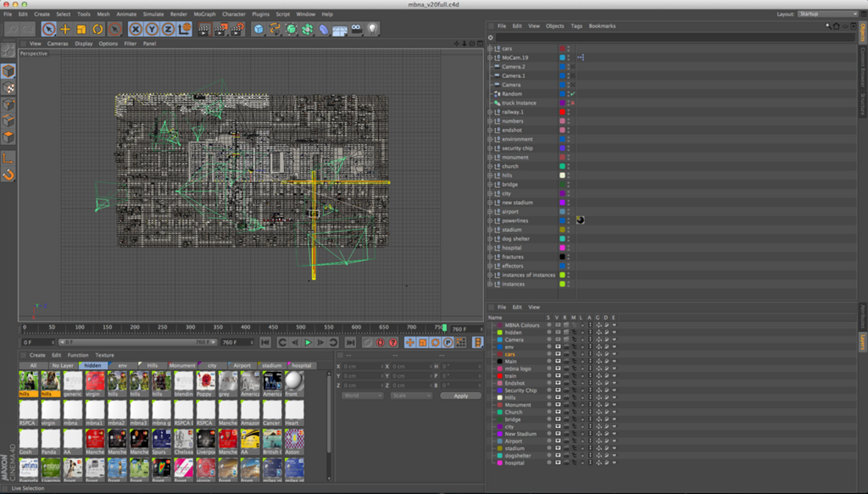Toggle viewport visibility for the train layer
The height and width of the screenshot is (494, 868).
tap(558, 376)
